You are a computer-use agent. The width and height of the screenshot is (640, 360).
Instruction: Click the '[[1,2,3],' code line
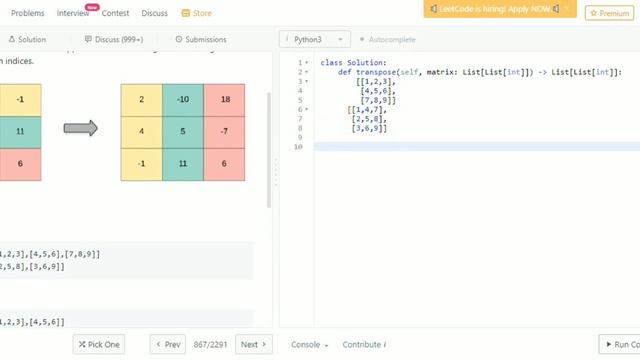click(376, 81)
